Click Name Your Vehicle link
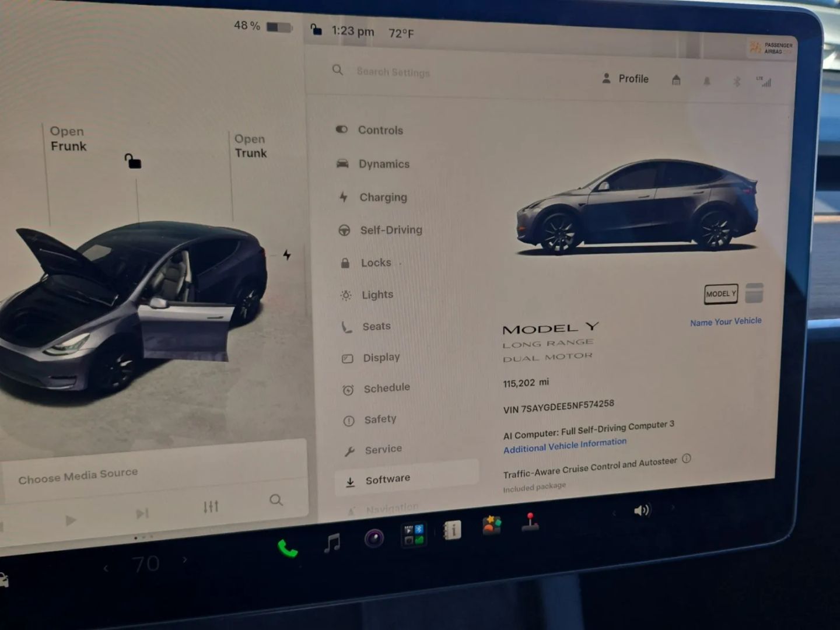The height and width of the screenshot is (630, 840). 726,321
